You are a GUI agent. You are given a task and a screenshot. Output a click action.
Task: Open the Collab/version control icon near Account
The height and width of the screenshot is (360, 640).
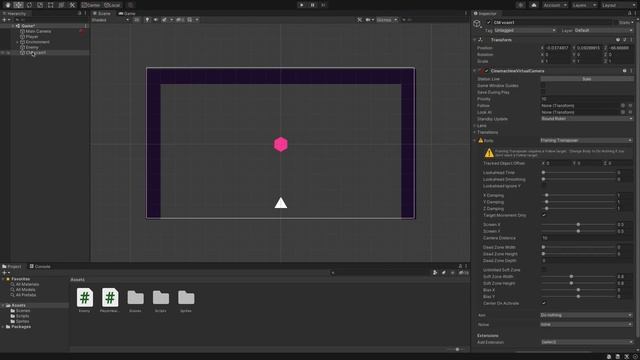[x=520, y=5]
